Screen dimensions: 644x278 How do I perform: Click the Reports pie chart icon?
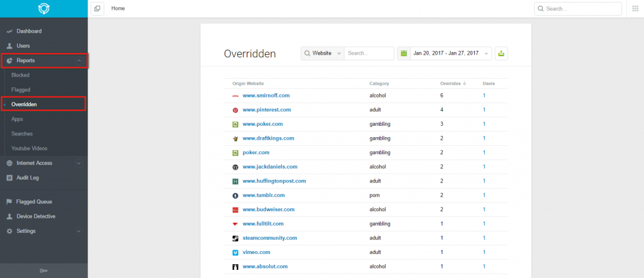pyautogui.click(x=9, y=60)
